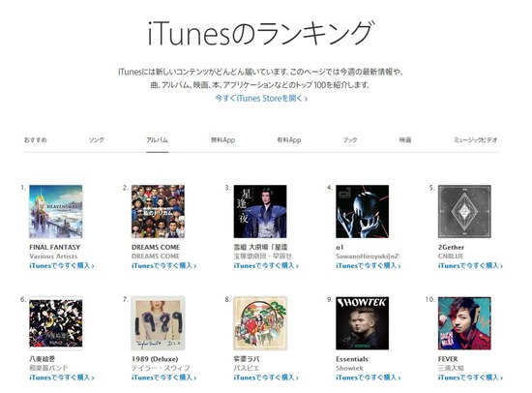Open the 八奏絵巻 album cover at rank 6
The image size is (532, 393).
[x=56, y=323]
